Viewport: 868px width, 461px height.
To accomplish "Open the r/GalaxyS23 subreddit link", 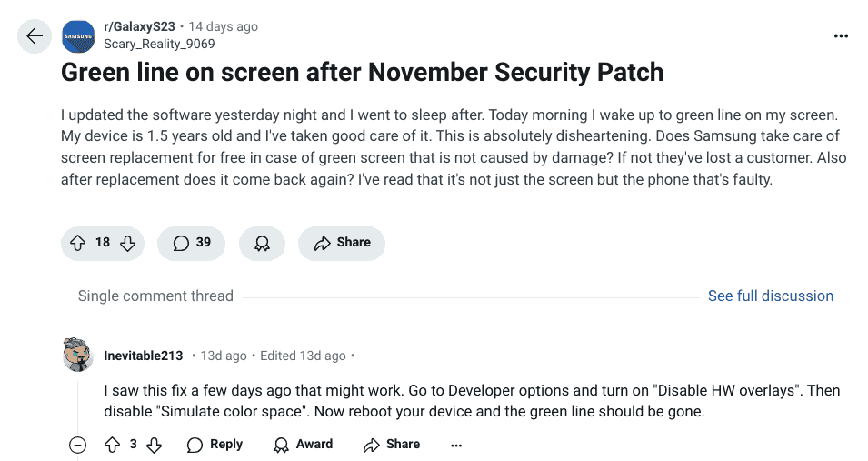I will point(139,27).
